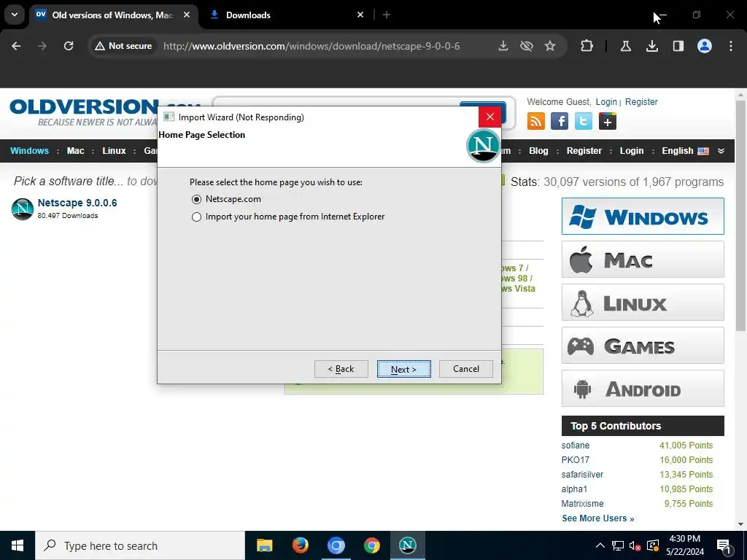
Task: Switch to the Old versions of Windows tab
Action: coord(112,15)
